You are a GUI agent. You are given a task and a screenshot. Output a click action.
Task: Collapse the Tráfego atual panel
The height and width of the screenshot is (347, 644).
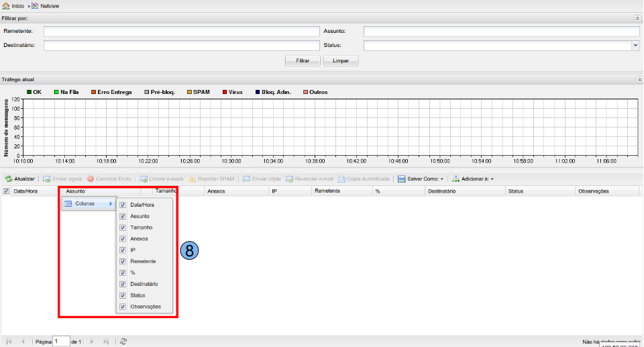pyautogui.click(x=637, y=79)
